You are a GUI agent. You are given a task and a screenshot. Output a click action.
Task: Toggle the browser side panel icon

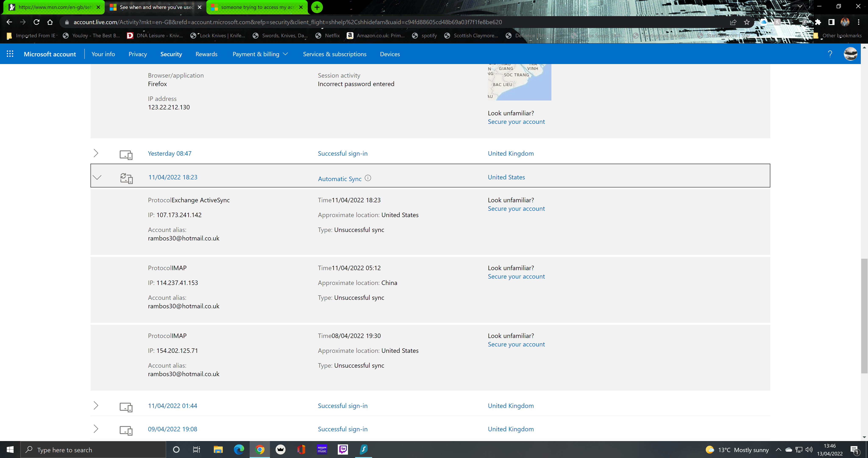tap(831, 22)
